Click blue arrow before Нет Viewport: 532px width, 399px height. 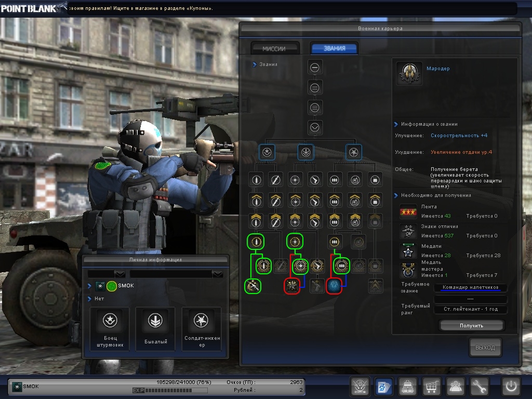pos(89,299)
